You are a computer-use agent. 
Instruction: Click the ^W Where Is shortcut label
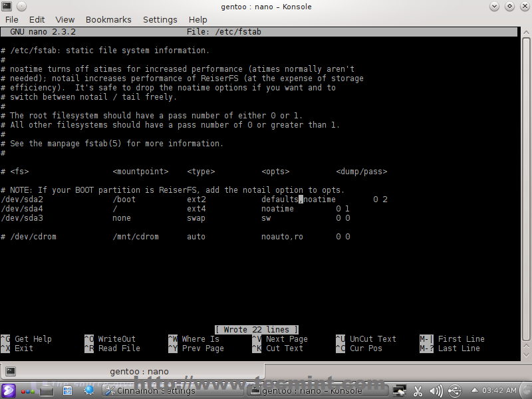coord(194,338)
